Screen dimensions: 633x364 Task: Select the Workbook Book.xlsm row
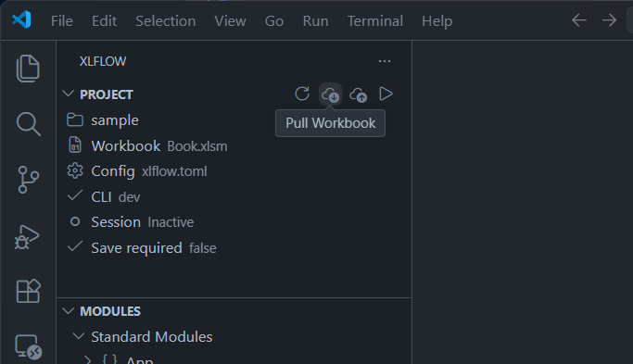(234, 145)
